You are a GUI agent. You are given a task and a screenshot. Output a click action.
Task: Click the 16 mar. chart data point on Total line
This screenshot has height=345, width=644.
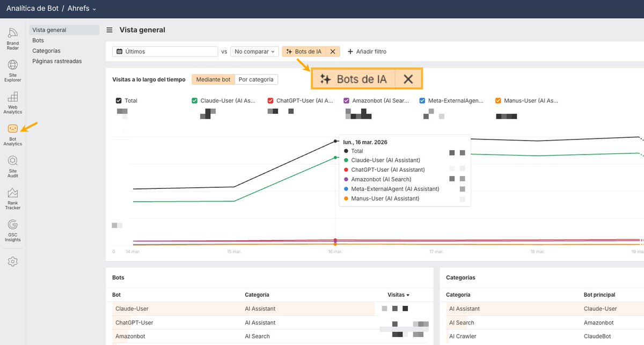point(335,141)
